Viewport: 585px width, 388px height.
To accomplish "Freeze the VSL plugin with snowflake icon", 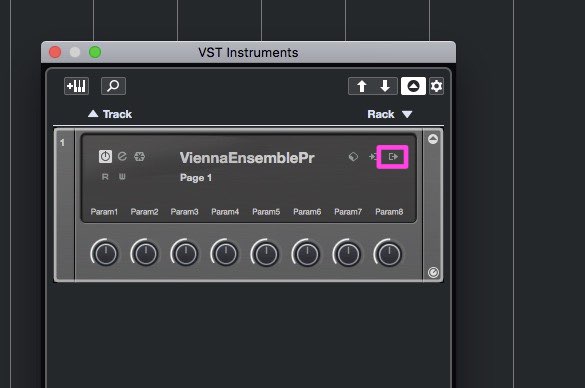I will tap(140, 156).
